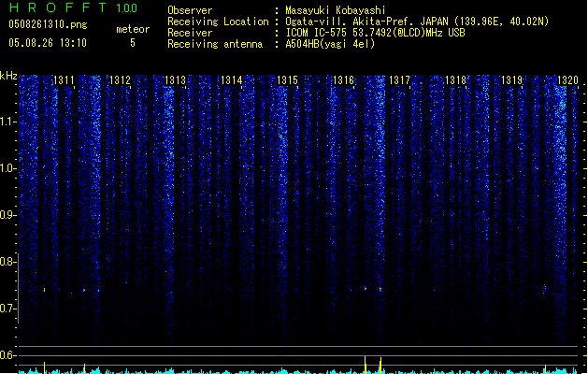
Task: Click the 1319 time marker
Action: click(x=511, y=80)
